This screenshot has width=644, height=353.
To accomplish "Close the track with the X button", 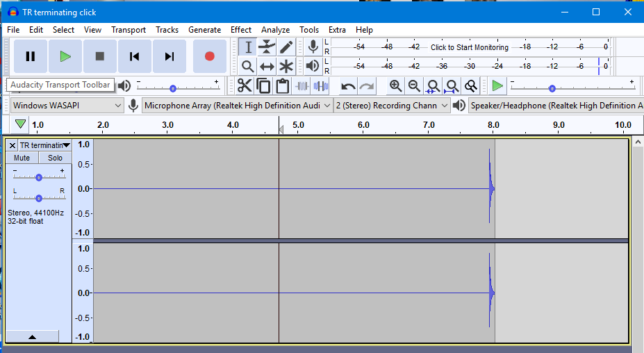I will [13, 145].
